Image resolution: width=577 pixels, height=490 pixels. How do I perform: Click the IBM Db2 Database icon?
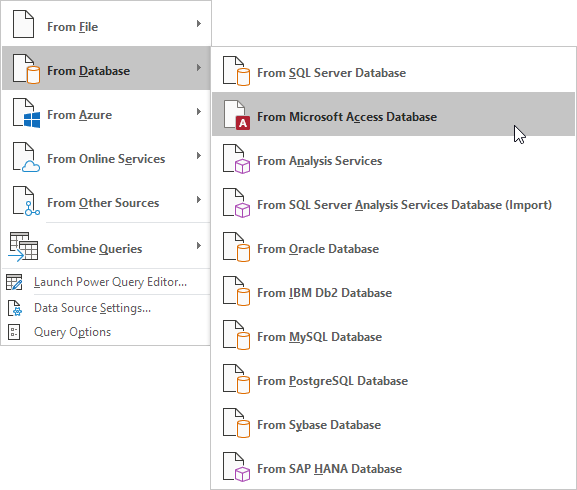click(x=236, y=291)
